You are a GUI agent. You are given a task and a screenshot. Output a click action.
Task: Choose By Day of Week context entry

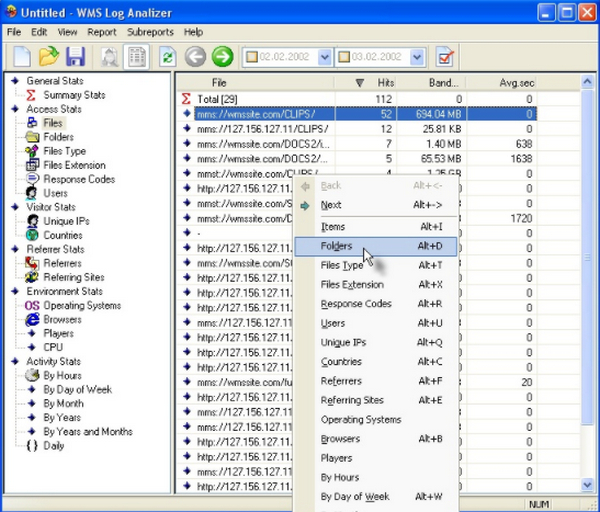(375, 497)
